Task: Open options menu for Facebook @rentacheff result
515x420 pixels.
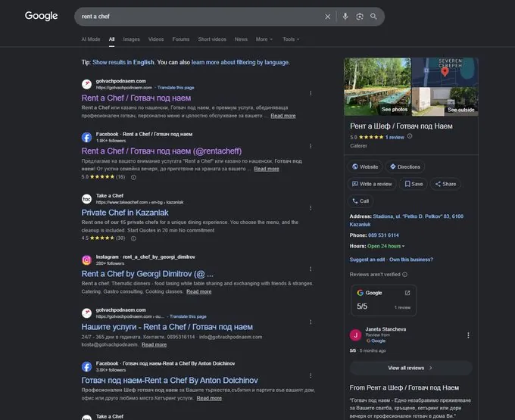Action: pos(311,146)
